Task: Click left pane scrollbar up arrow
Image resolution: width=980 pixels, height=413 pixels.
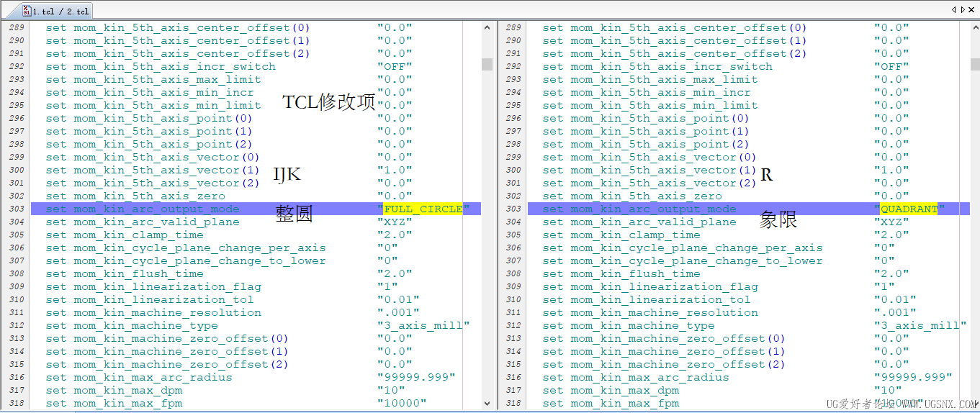Action: (x=487, y=27)
